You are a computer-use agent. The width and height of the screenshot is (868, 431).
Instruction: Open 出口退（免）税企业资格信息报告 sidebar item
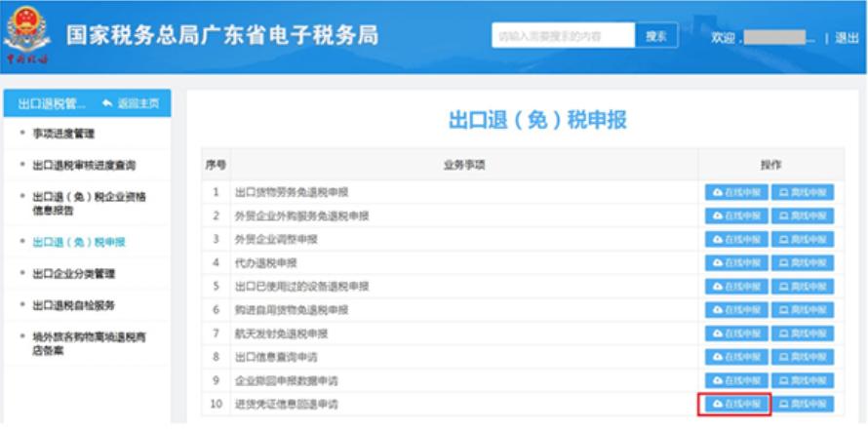pos(89,204)
